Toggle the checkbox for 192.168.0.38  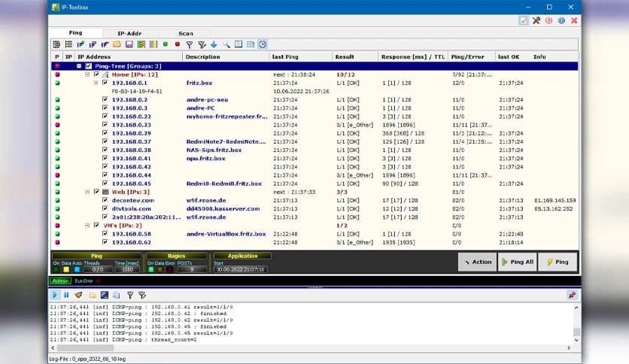105,150
